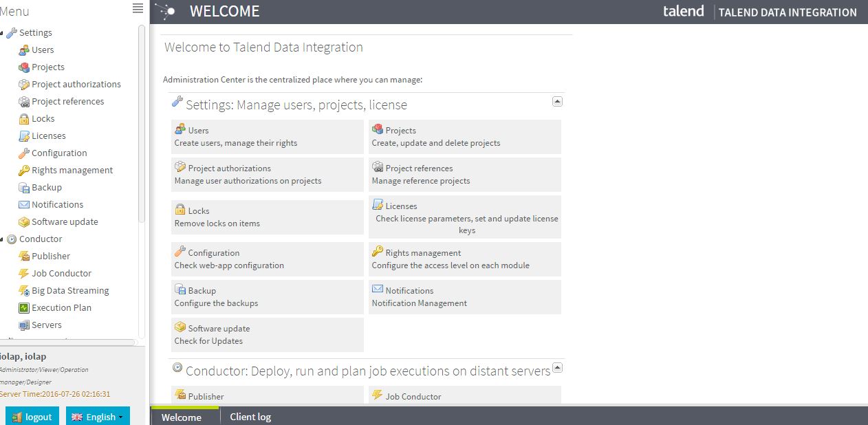
Task: Collapse the Conductor tree node in sidebar
Action: pyautogui.click(x=2, y=239)
